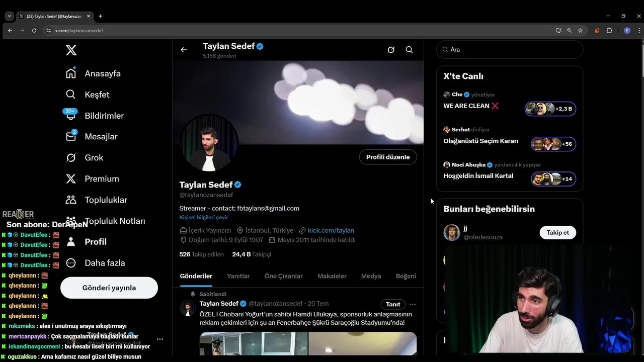The image size is (644, 362).
Task: Click browser back arrow
Action: [10, 31]
